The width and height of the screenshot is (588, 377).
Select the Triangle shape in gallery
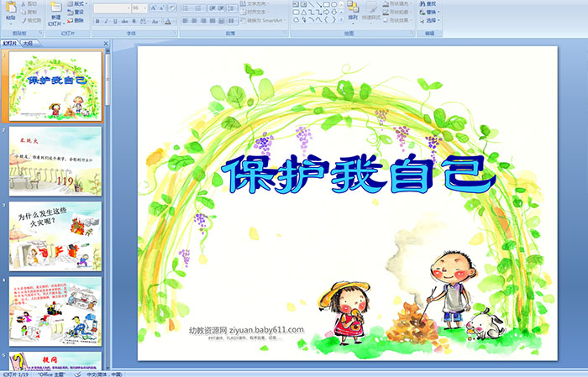pyautogui.click(x=304, y=12)
